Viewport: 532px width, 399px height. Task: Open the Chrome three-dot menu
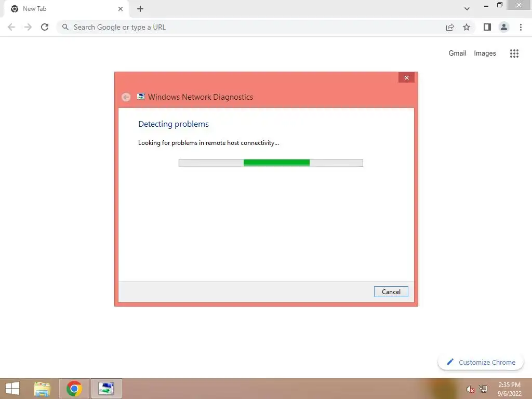pos(521,27)
